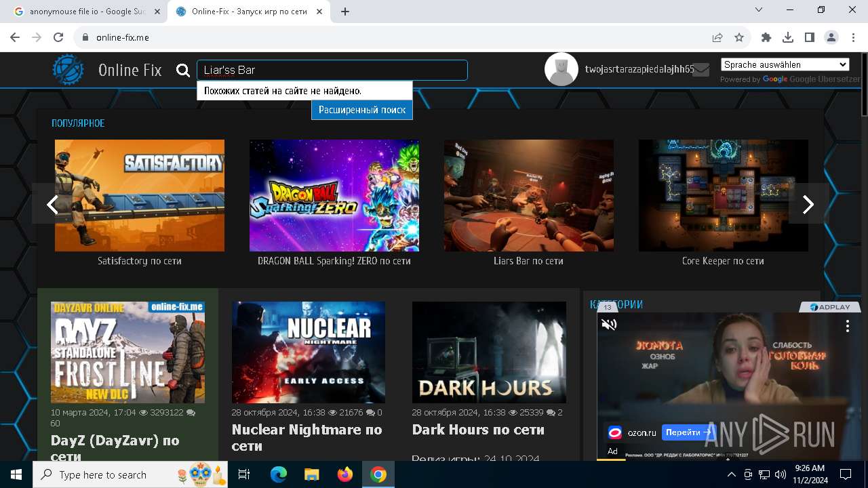
Task: Slide popular carousel to next
Action: [x=808, y=204]
